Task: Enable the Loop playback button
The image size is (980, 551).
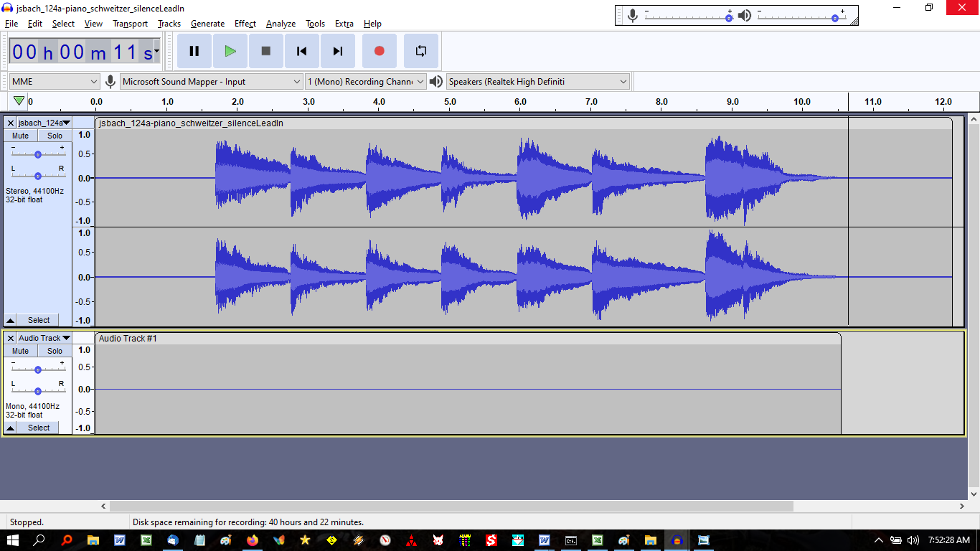Action: pyautogui.click(x=421, y=51)
